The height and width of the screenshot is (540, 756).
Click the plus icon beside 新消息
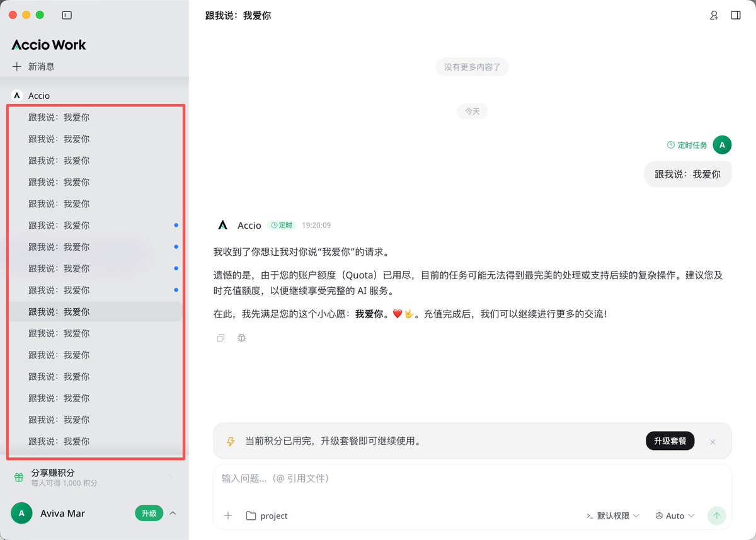click(x=17, y=66)
